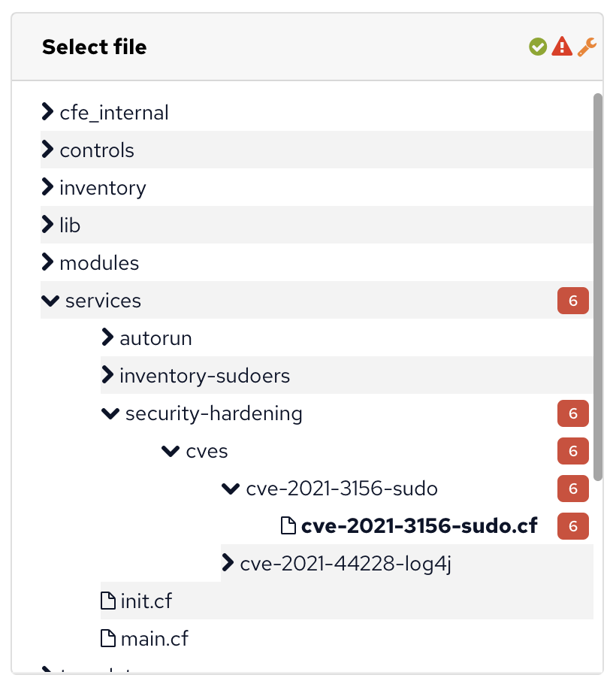
Task: Click the green checkmark status icon
Action: [538, 47]
